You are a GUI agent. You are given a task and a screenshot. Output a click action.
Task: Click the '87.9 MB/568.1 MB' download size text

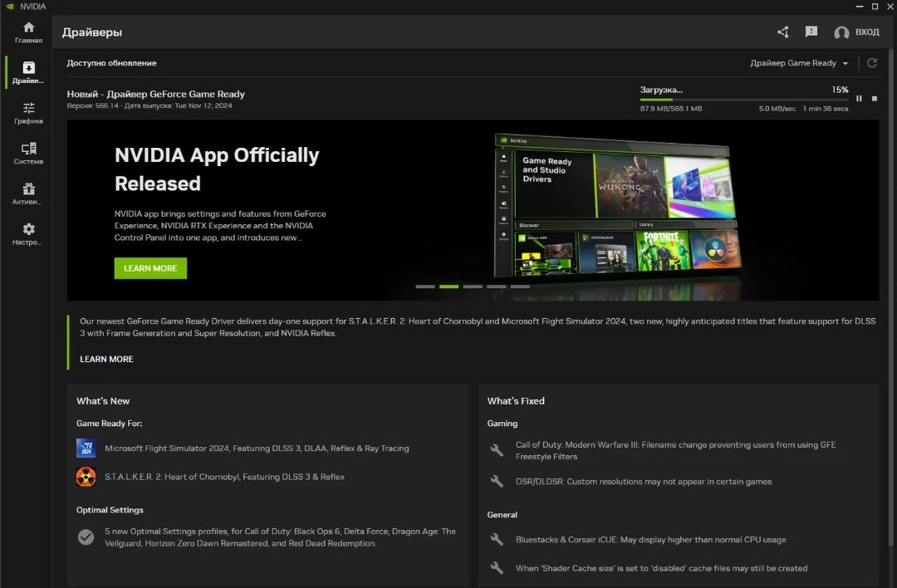coord(671,109)
